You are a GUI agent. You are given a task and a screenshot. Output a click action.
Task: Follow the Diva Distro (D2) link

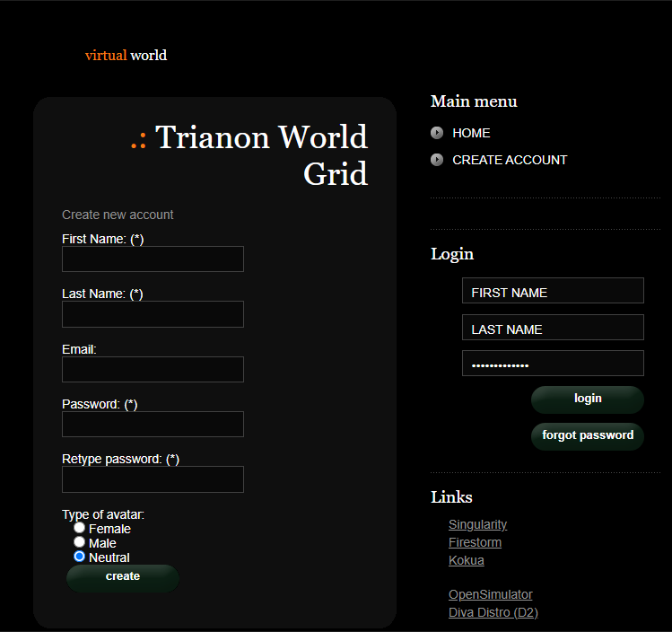tap(493, 613)
